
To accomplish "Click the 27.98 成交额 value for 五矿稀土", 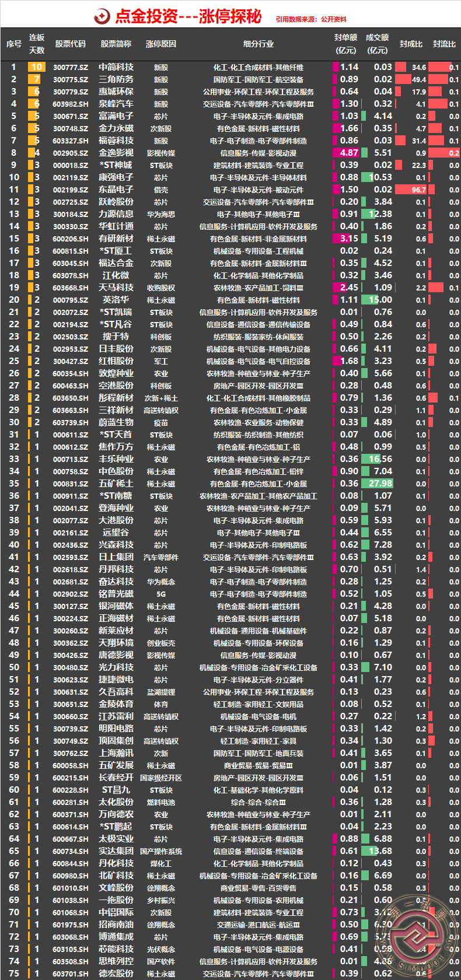I will tap(380, 484).
